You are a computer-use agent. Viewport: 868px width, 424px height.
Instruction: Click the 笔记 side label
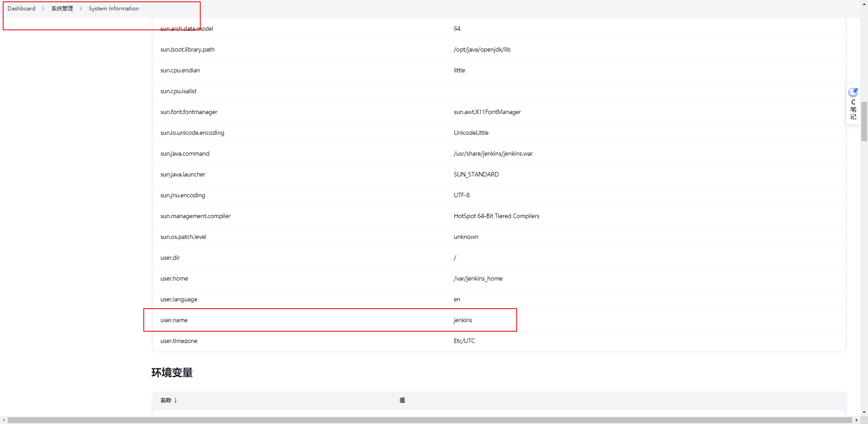click(x=853, y=113)
